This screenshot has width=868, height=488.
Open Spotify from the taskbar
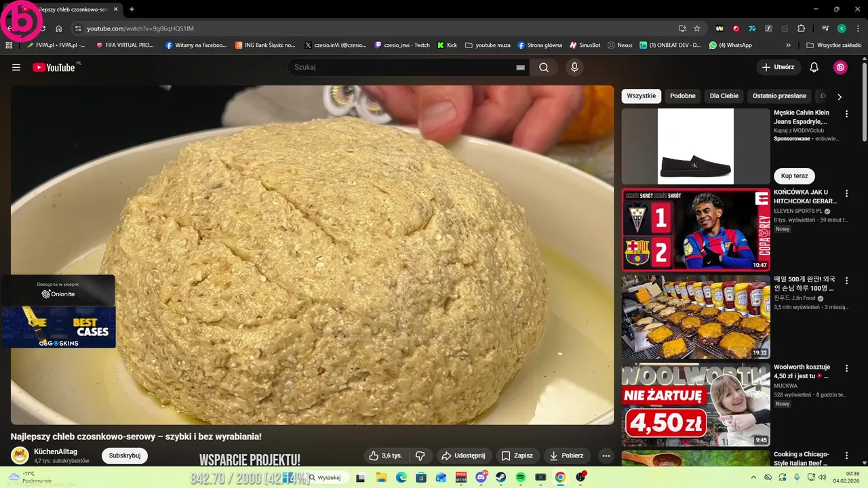521,477
